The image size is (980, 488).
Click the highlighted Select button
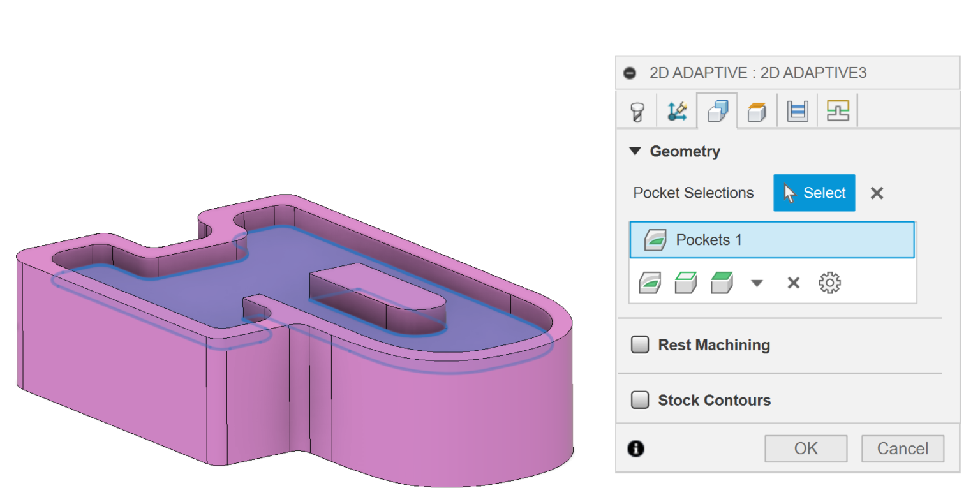tap(814, 193)
